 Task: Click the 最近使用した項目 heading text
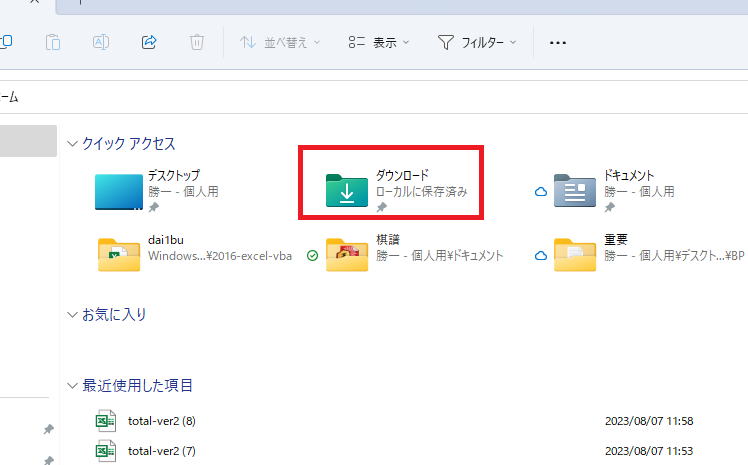point(137,385)
